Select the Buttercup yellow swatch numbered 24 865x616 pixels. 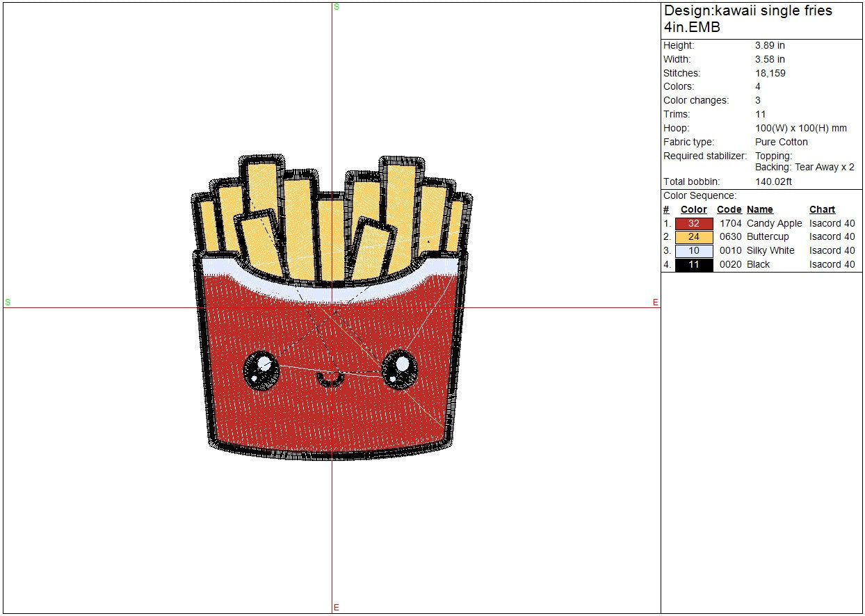click(x=693, y=237)
